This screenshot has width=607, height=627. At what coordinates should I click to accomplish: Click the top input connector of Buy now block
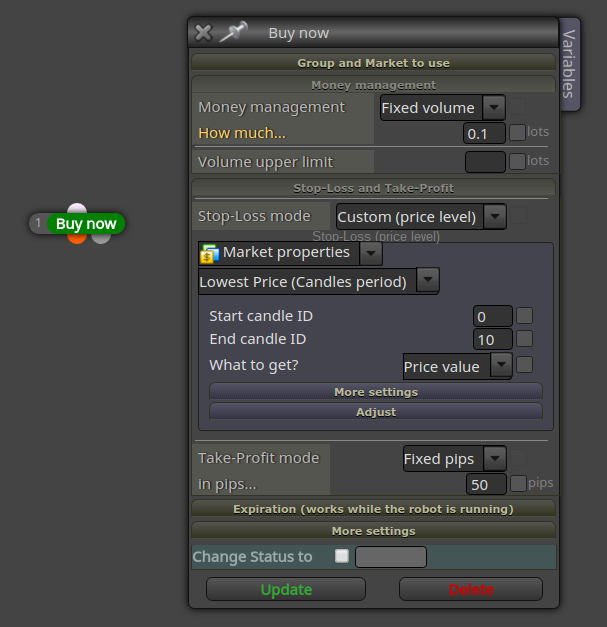[77, 208]
